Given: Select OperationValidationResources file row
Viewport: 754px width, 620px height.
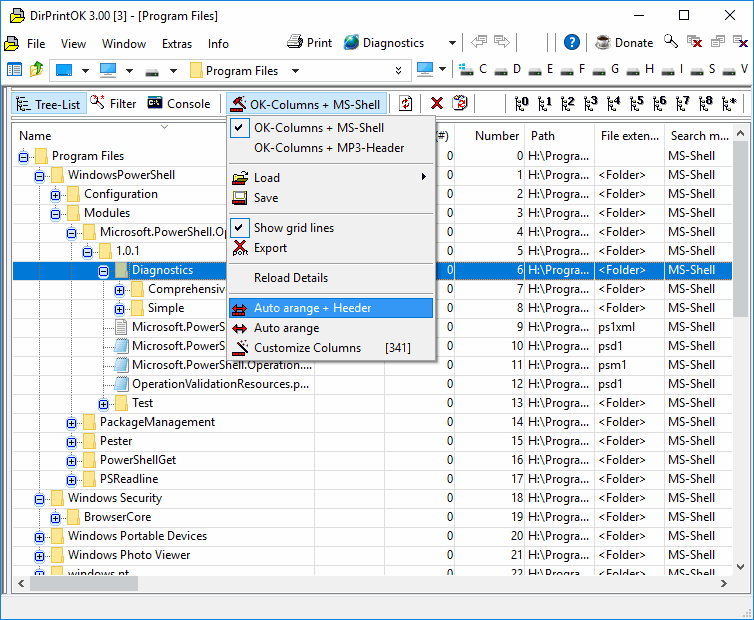Looking at the screenshot, I should (x=373, y=384).
